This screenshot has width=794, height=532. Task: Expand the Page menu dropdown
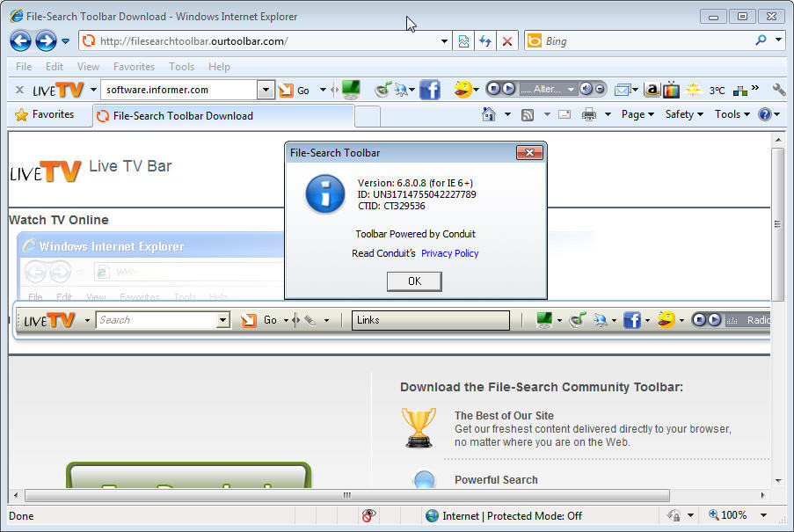tap(637, 114)
